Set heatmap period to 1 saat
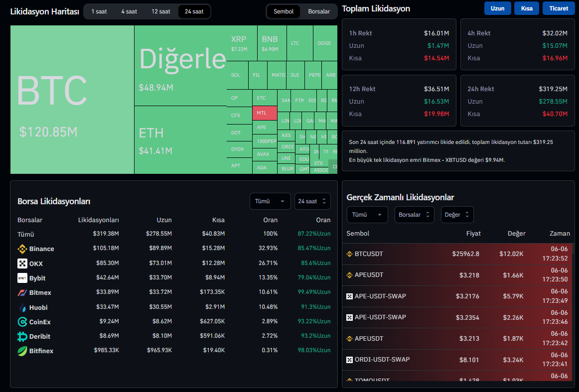This screenshot has width=579, height=392. pyautogui.click(x=99, y=11)
